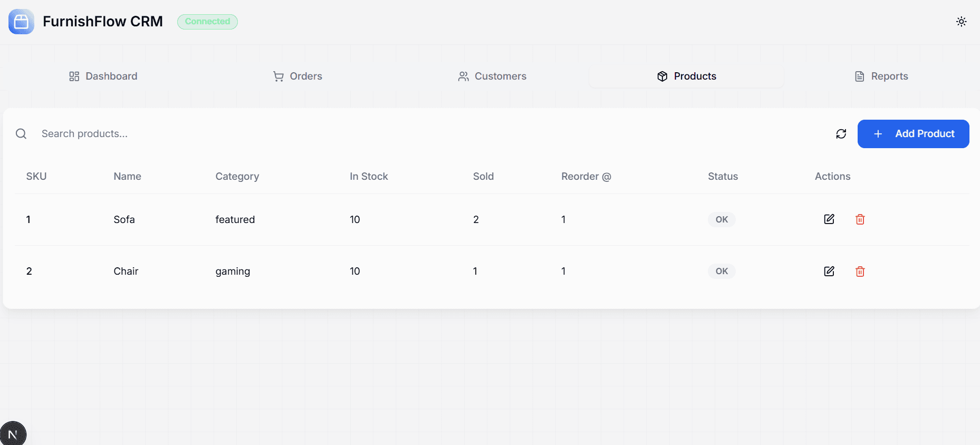Click SKU 1 in the Sofa row
The image size is (980, 445).
[28, 219]
